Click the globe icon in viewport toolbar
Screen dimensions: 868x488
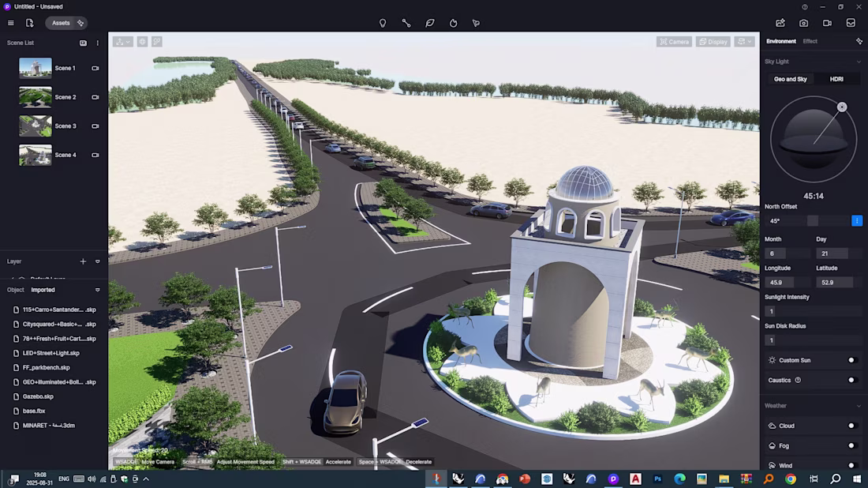(142, 42)
